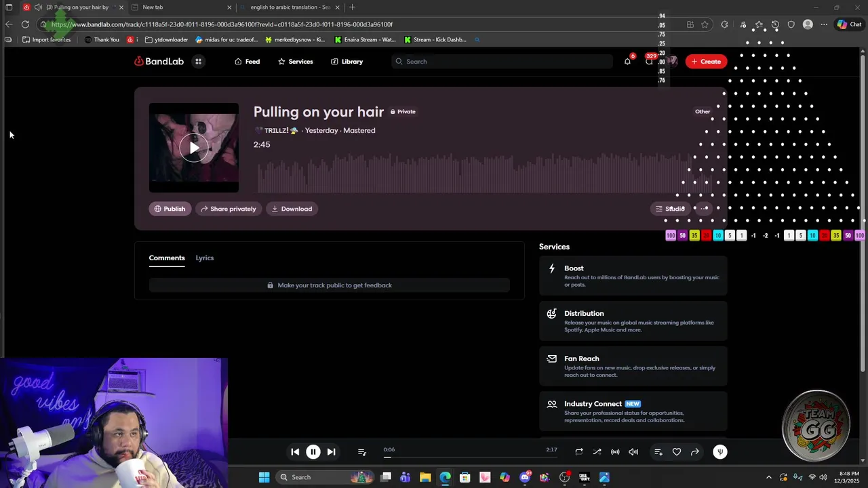Click the broadcast icon in the player bar

tap(615, 451)
